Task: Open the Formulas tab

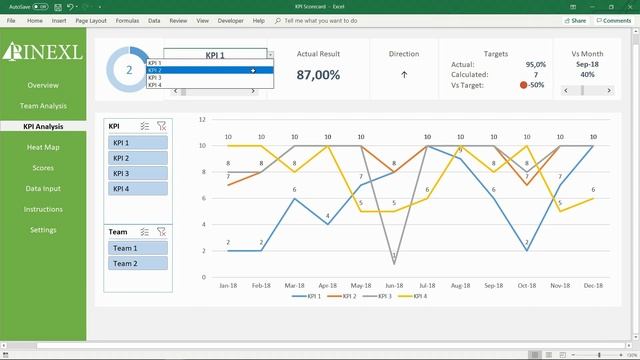Action: [x=127, y=20]
